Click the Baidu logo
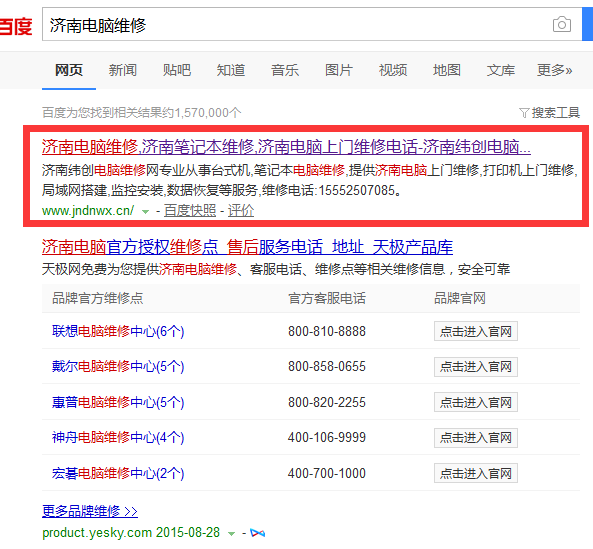593x549 pixels. 16,26
